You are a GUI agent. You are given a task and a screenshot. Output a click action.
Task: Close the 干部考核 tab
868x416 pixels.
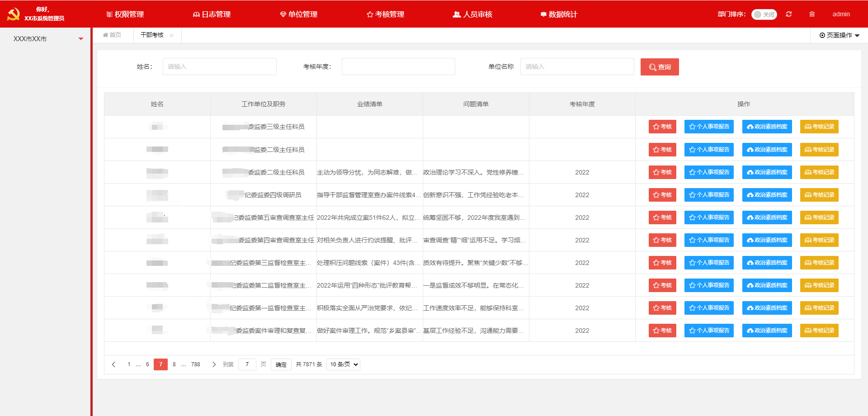pyautogui.click(x=172, y=35)
